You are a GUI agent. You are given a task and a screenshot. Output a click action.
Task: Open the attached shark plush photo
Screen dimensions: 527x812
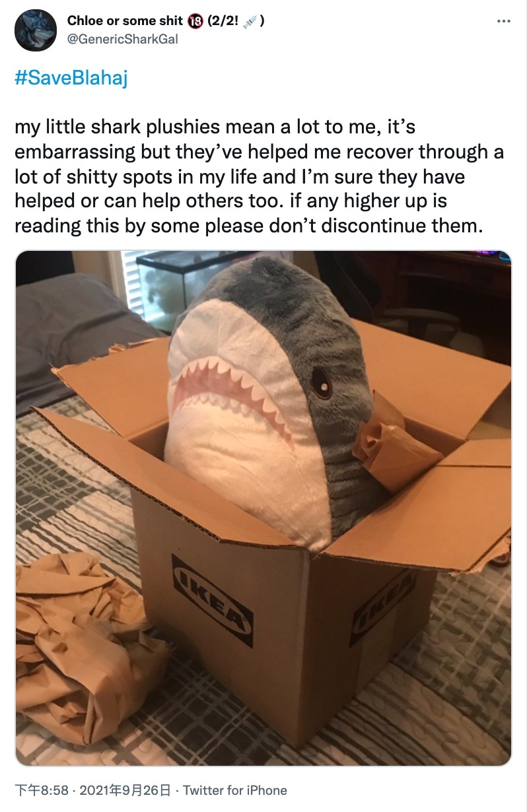pos(263,508)
